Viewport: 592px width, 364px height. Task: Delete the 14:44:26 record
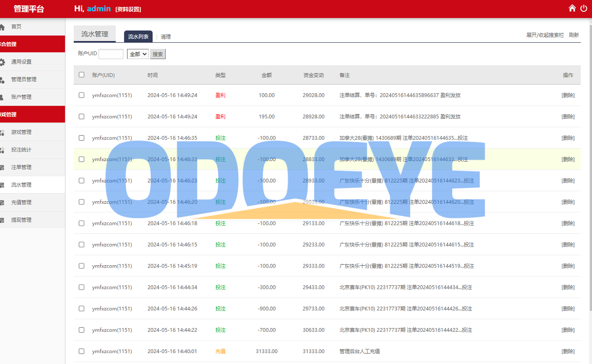[x=568, y=309]
